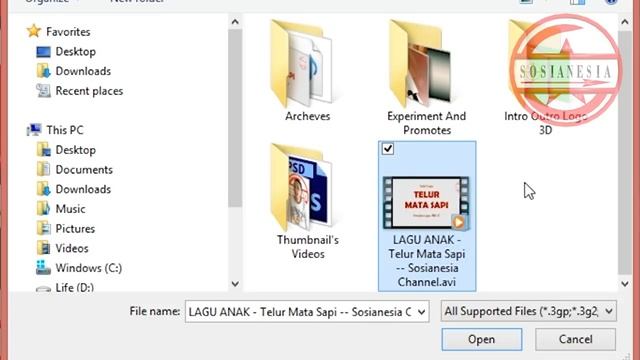The height and width of the screenshot is (360, 640).
Task: Click 'LAGU ANAK - Telur Mata Sapi' file name
Action: point(427,261)
